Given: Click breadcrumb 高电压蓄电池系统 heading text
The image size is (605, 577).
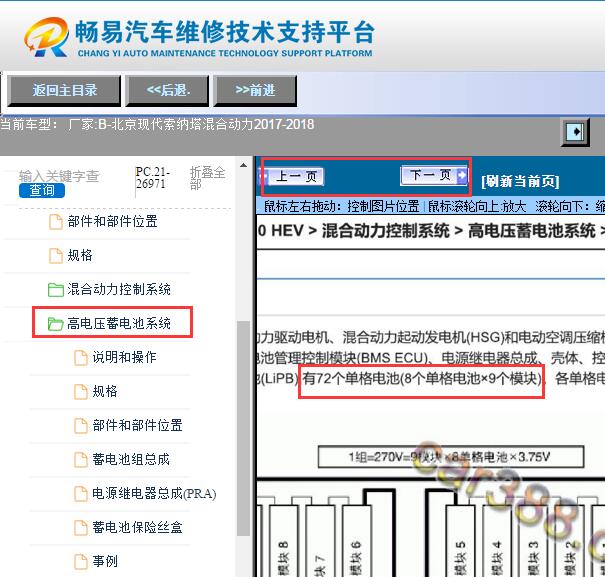Looking at the screenshot, I should point(532,231).
